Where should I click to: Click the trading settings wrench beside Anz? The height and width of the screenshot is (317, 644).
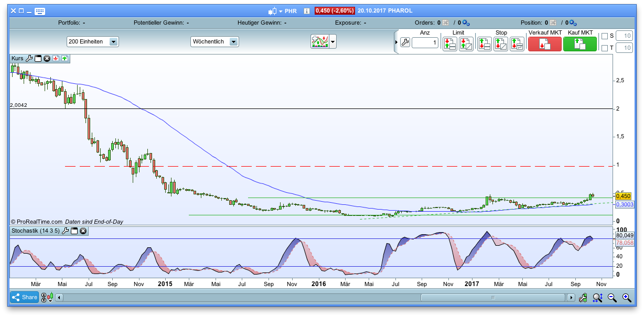tap(404, 42)
